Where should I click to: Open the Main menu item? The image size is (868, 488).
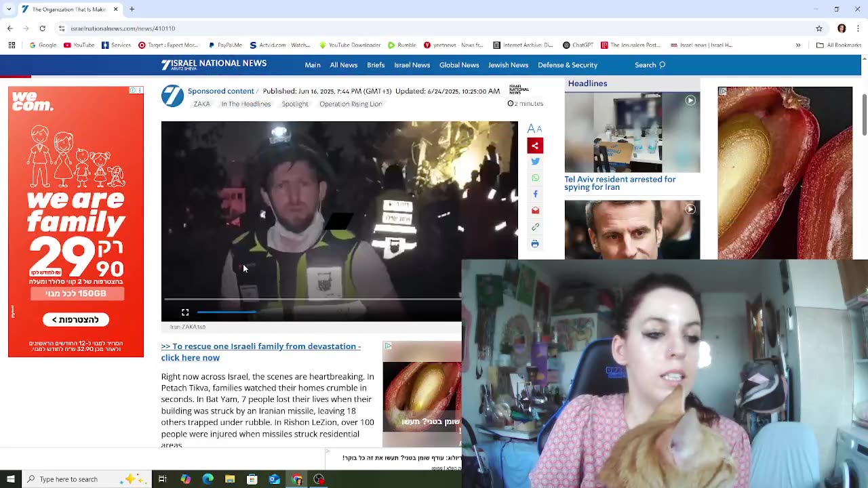tap(313, 65)
